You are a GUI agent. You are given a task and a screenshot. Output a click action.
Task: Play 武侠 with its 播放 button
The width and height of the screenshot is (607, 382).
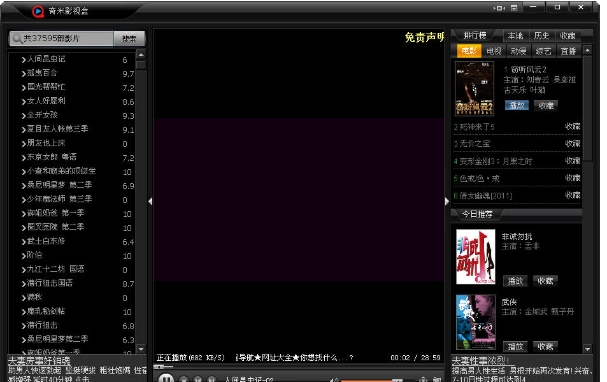(x=515, y=346)
